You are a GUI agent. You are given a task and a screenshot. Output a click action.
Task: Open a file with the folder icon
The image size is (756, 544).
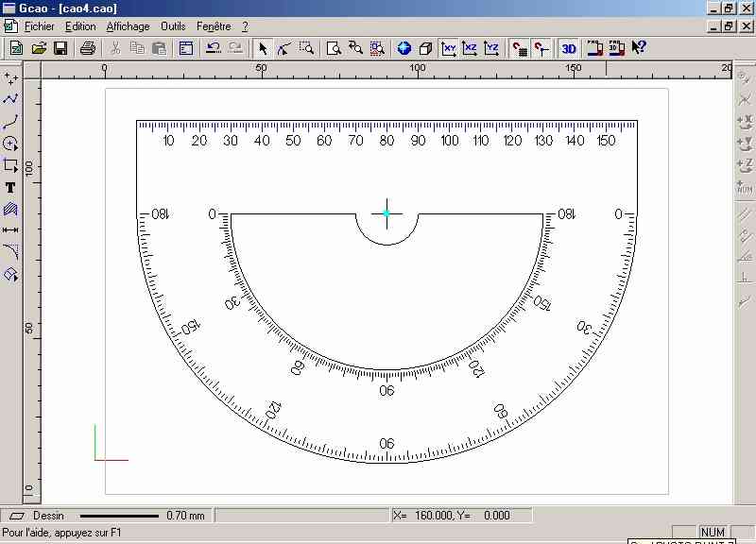(x=39, y=48)
